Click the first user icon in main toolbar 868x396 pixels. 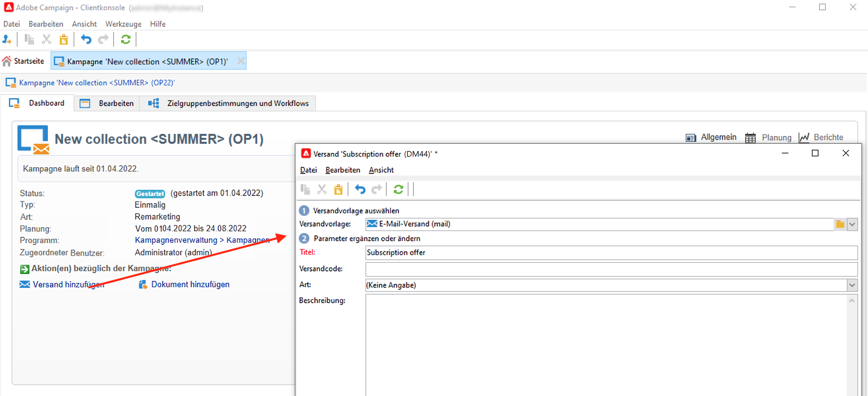7,39
